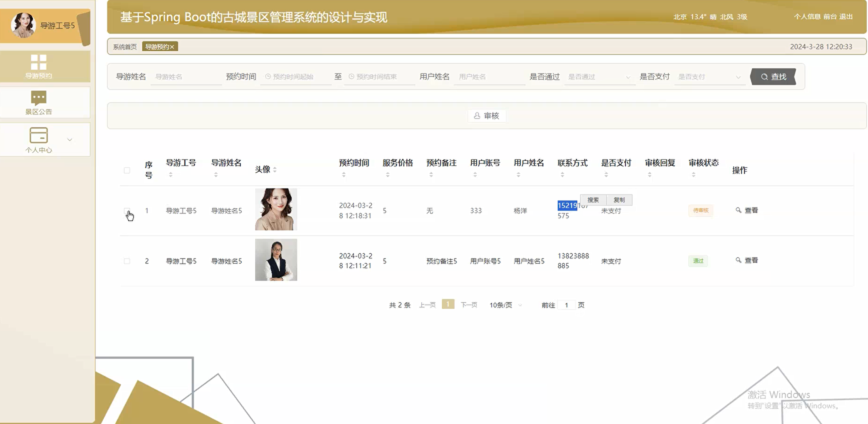
Task: Open the 预约时间起始 date picker
Action: coord(296,77)
